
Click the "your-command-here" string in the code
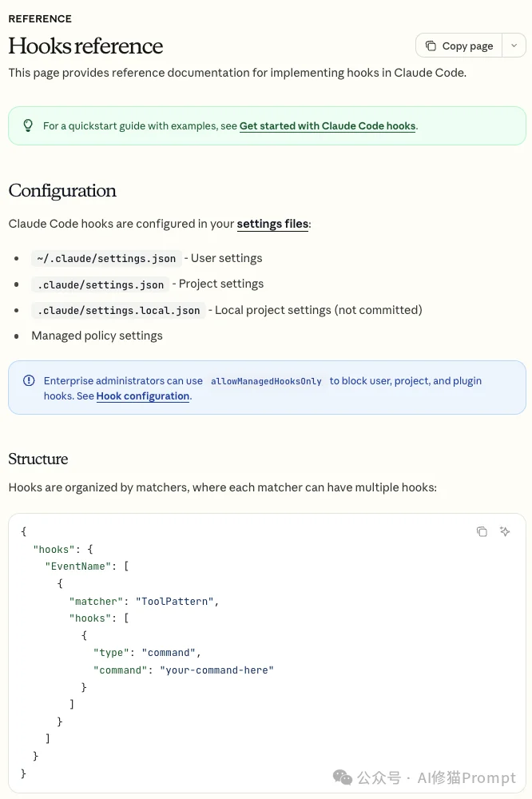(x=216, y=670)
